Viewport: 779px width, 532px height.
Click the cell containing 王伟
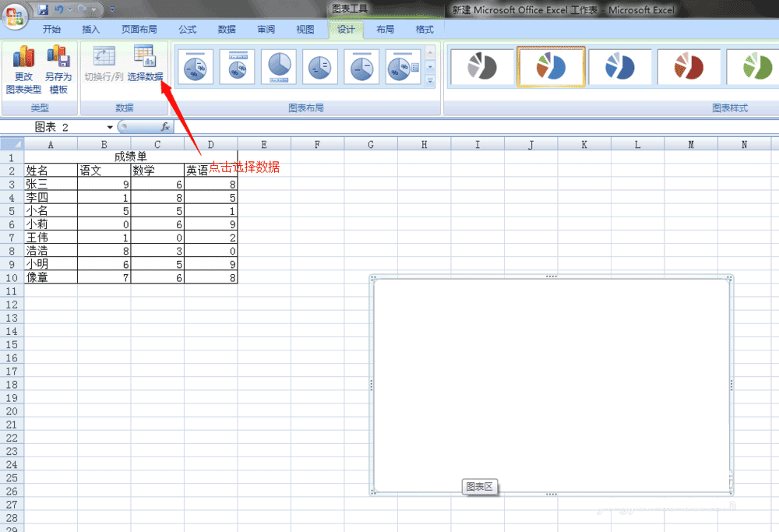tap(51, 238)
